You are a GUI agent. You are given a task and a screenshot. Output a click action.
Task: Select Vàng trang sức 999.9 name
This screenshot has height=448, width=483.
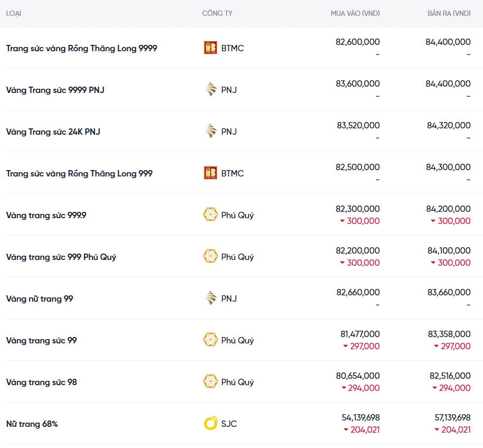tap(46, 215)
